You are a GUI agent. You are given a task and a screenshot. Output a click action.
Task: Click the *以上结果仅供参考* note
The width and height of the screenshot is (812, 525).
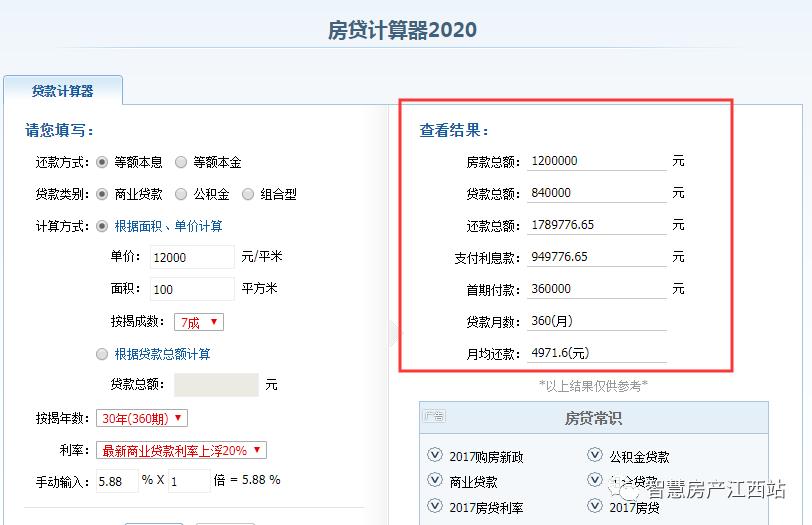593,386
